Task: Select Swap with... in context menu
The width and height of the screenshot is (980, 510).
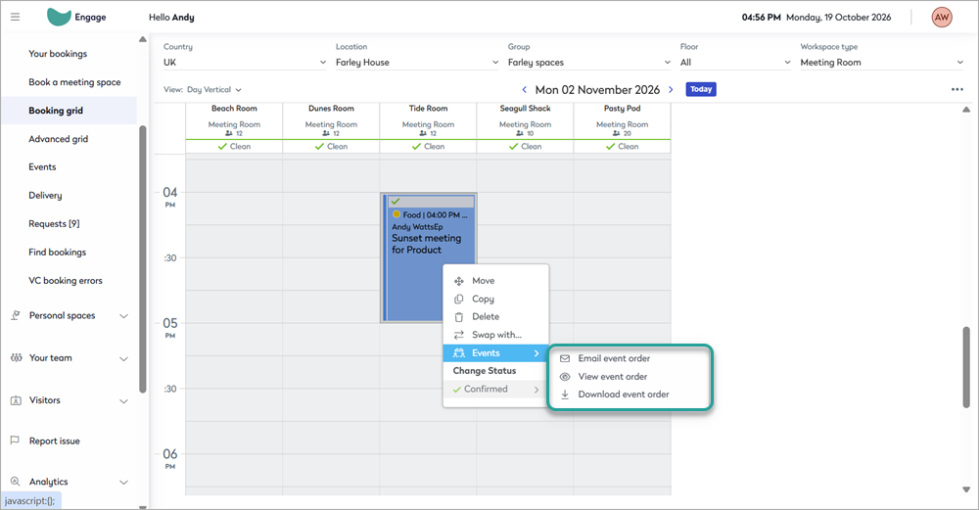Action: [495, 335]
